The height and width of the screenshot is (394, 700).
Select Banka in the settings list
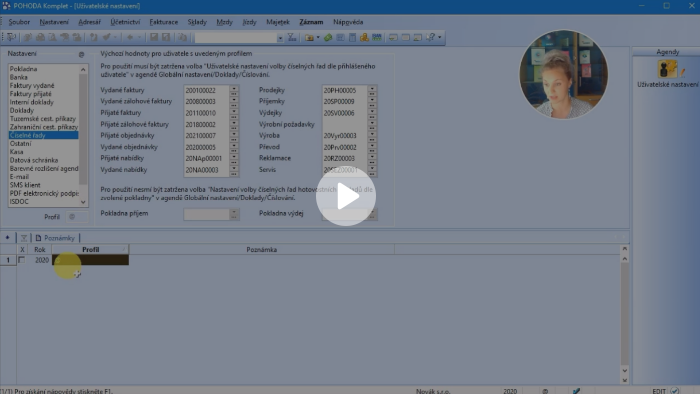(x=18, y=77)
